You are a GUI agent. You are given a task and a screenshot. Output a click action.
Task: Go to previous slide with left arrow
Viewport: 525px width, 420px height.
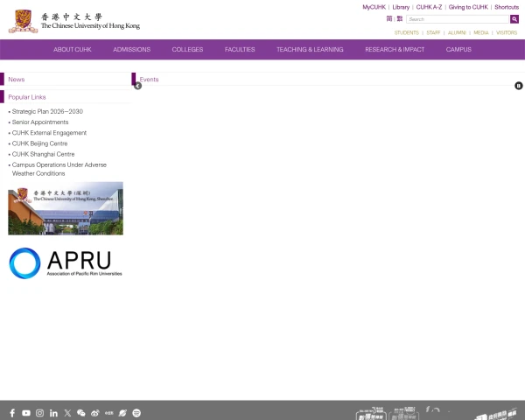(137, 86)
